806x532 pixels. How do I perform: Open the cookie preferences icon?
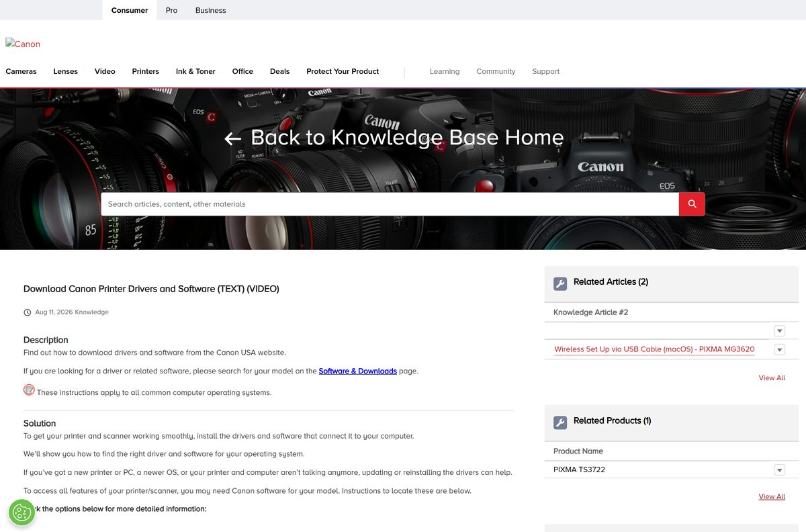[22, 513]
